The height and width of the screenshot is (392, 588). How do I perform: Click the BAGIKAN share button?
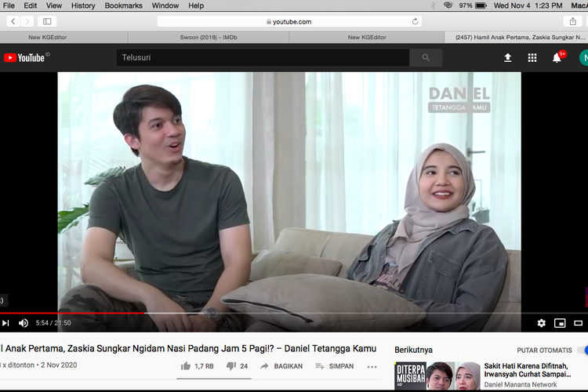(281, 366)
